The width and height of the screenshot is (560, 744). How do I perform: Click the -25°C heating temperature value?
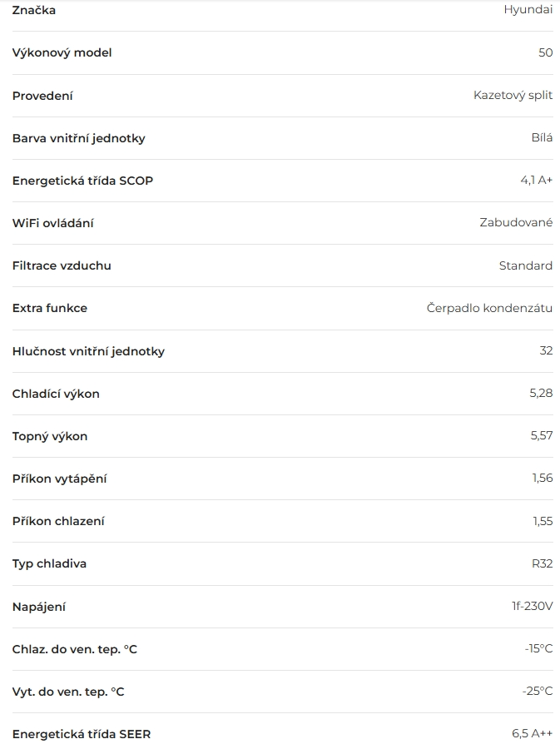[x=537, y=691]
